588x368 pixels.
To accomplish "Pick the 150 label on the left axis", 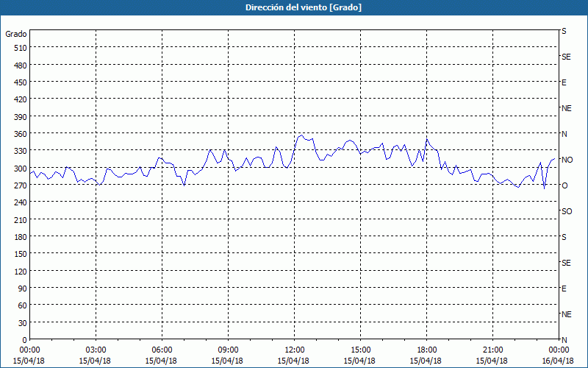I will (x=21, y=254).
